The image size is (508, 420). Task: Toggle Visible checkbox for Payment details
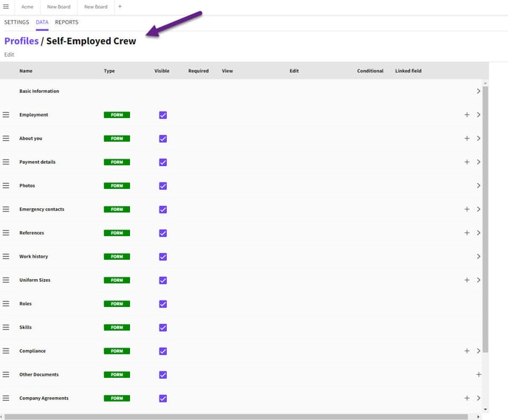[163, 162]
